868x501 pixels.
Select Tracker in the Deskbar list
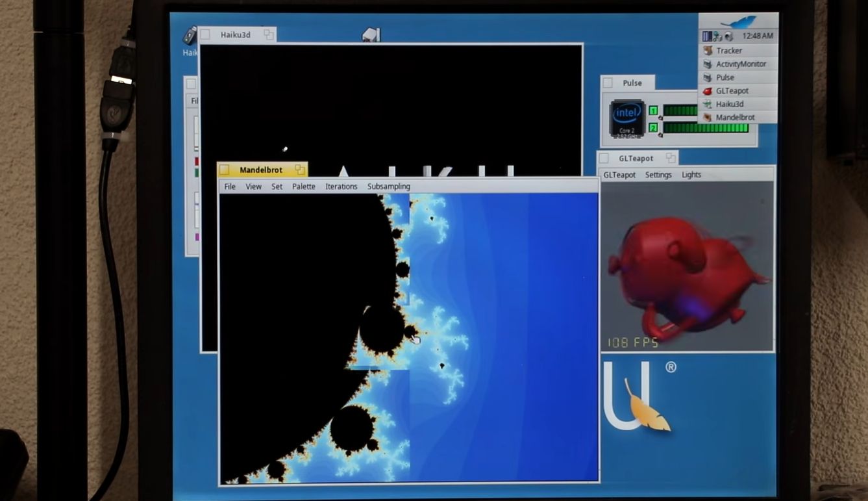point(728,51)
